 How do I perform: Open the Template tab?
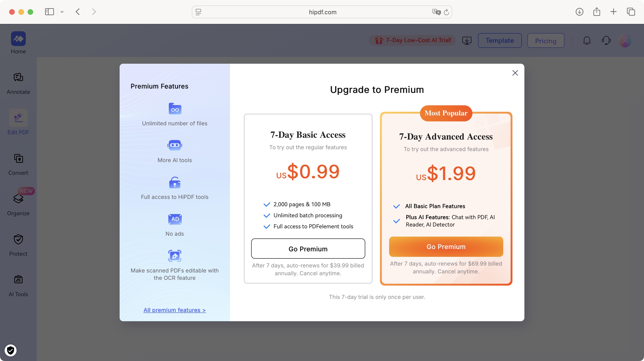[x=500, y=40]
